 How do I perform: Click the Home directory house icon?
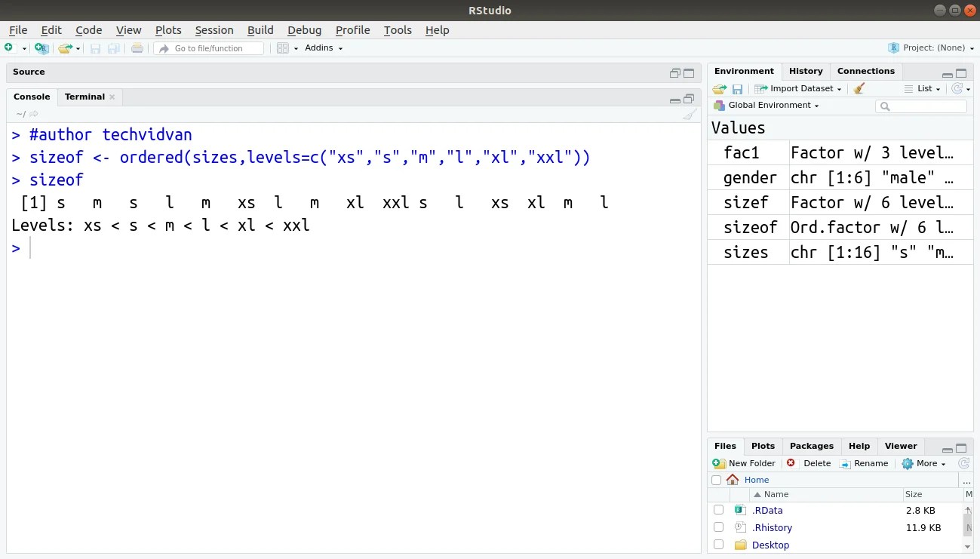click(x=733, y=480)
